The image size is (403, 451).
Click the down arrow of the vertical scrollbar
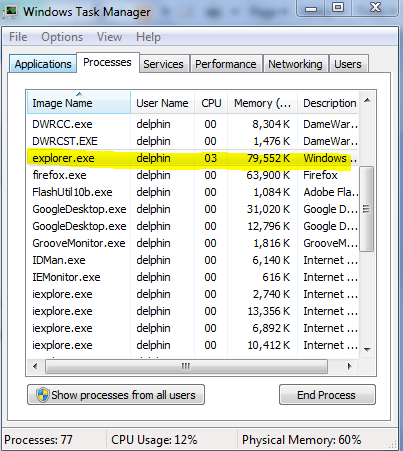[x=367, y=350]
